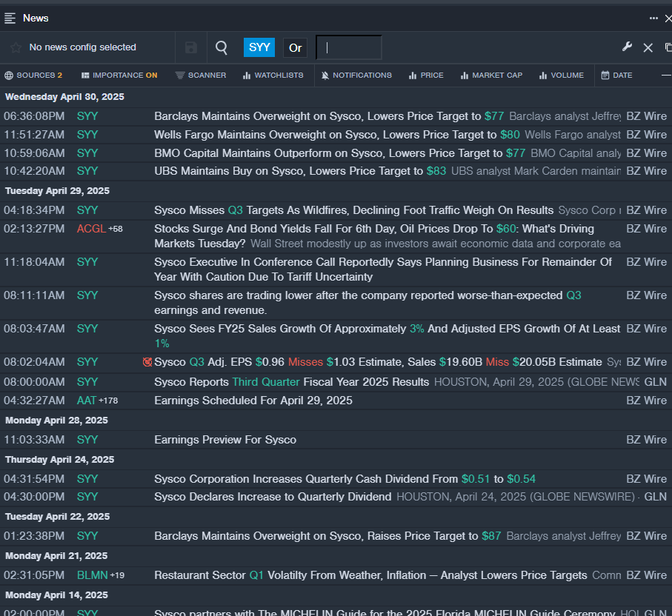
Task: Open the wrench settings icon
Action: (627, 47)
